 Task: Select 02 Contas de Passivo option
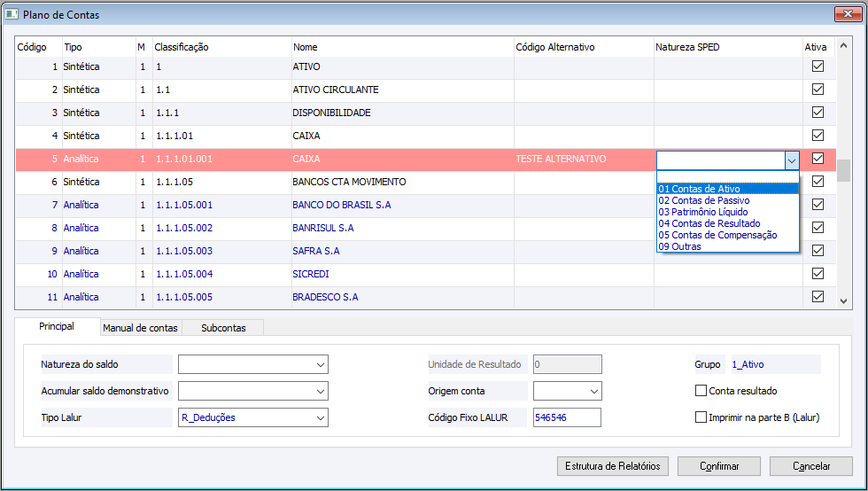pyautogui.click(x=728, y=200)
